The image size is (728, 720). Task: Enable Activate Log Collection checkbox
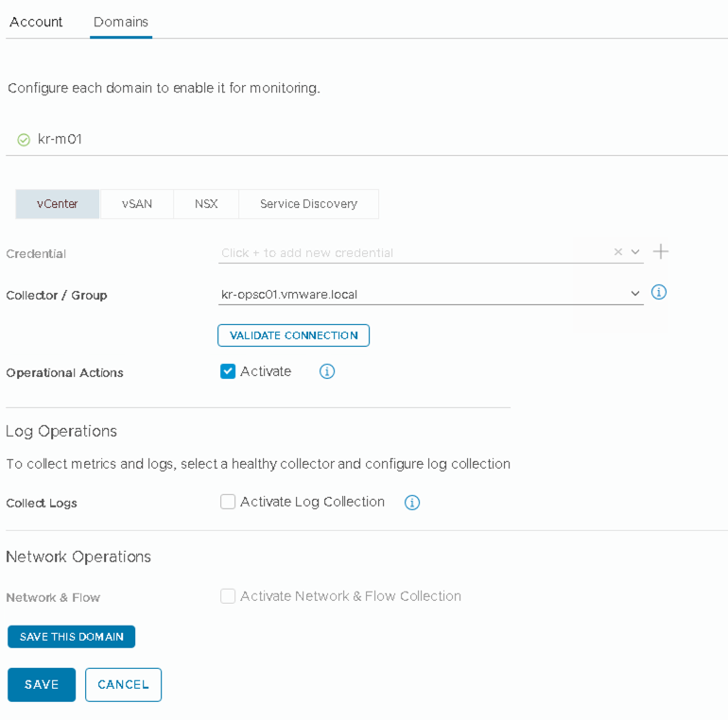coord(228,502)
